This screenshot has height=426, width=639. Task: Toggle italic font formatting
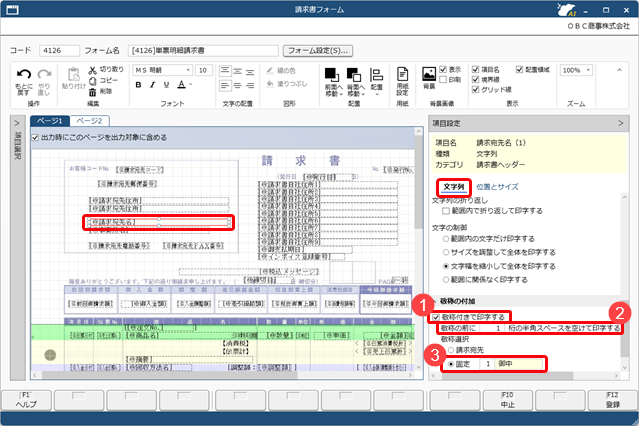point(152,85)
